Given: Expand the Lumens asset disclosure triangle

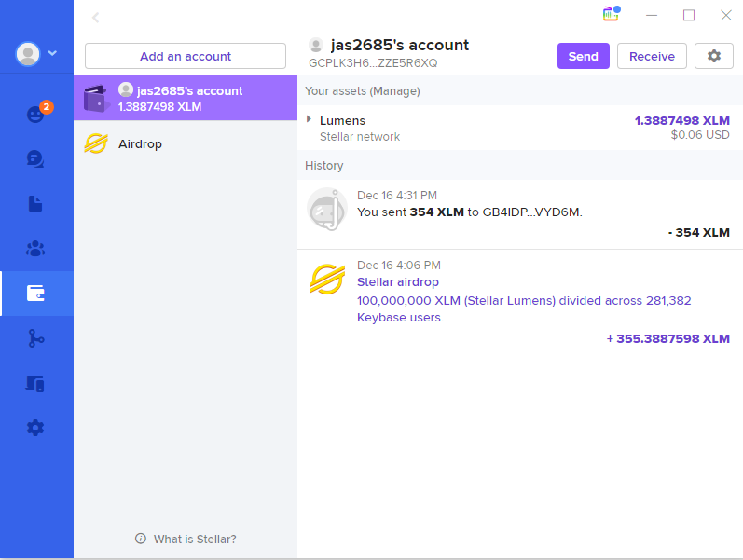Looking at the screenshot, I should 309,119.
